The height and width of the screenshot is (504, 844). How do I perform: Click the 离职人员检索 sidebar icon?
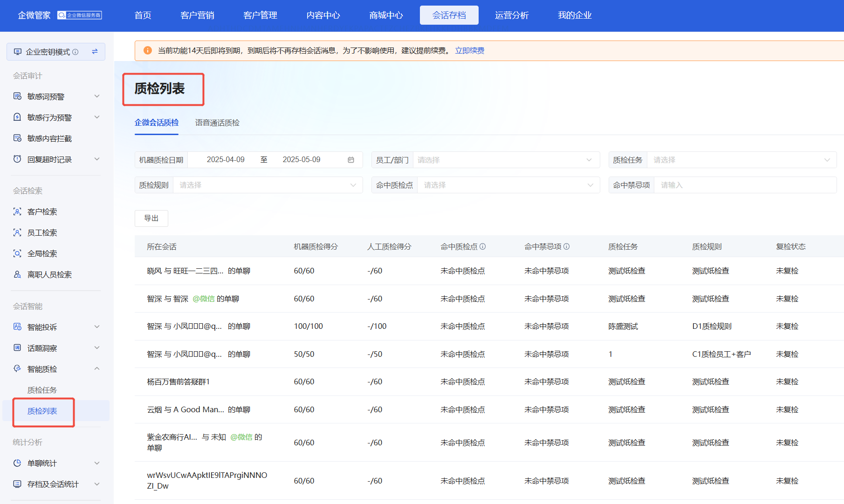tap(17, 274)
